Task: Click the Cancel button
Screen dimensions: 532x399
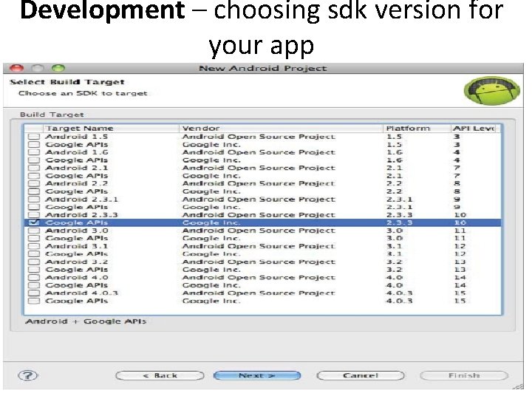Action: click(361, 375)
